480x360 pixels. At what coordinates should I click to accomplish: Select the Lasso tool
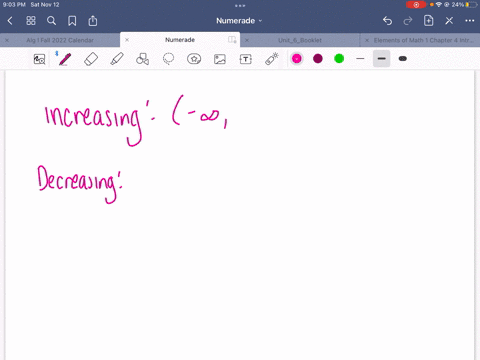click(x=168, y=59)
